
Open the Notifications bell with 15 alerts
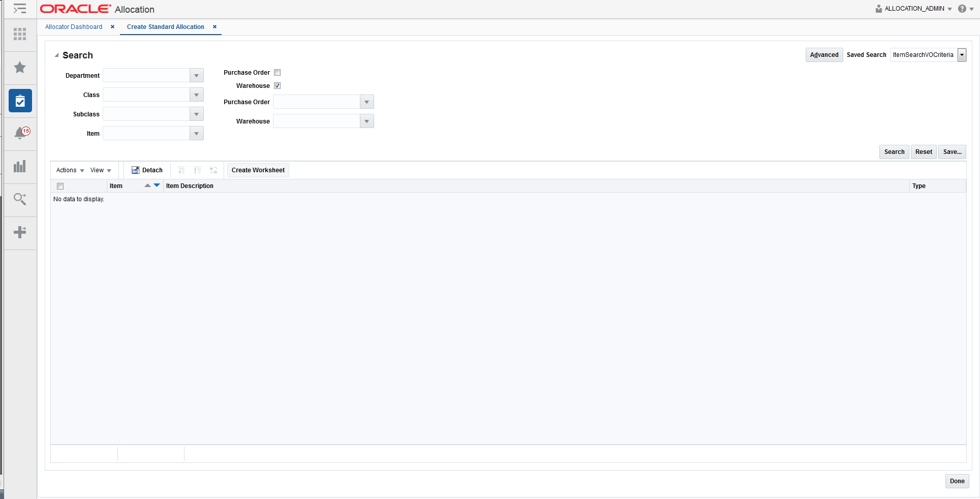20,133
